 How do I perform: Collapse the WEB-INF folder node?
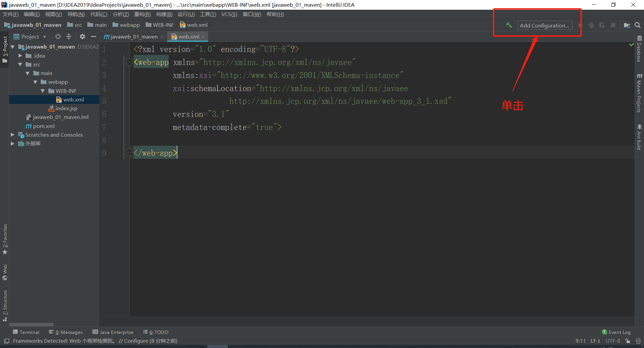[x=43, y=91]
